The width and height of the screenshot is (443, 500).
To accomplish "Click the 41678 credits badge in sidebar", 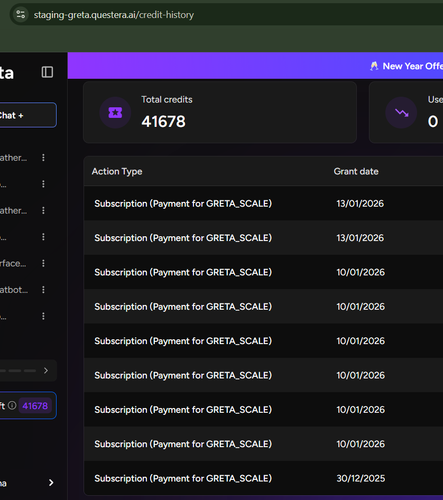I will point(35,406).
